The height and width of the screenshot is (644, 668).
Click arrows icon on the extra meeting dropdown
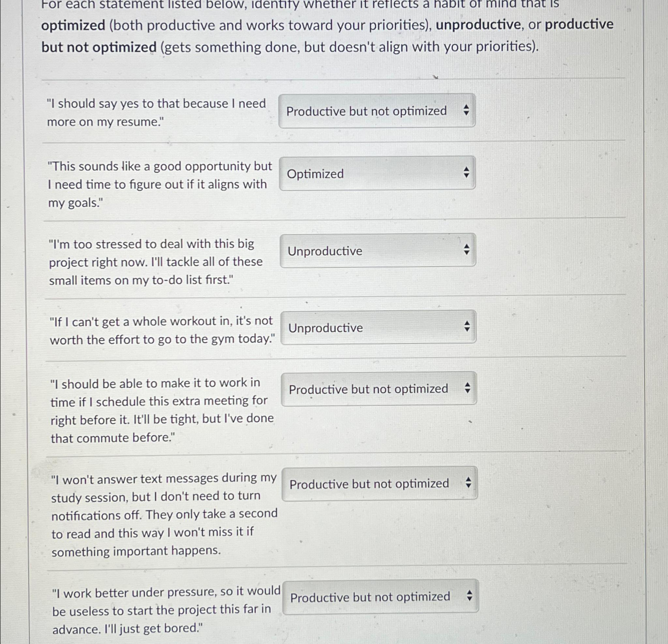coord(468,388)
